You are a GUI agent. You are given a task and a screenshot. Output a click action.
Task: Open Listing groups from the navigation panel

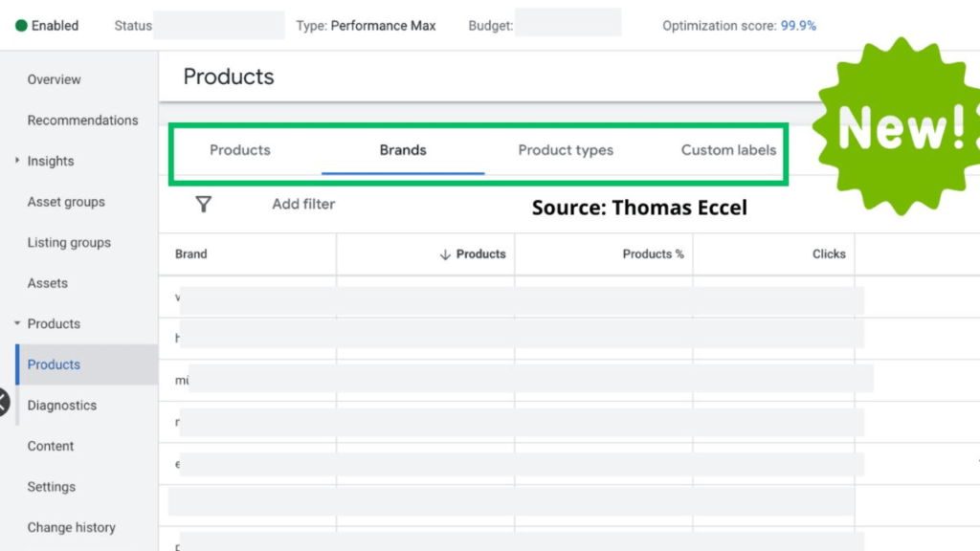69,242
